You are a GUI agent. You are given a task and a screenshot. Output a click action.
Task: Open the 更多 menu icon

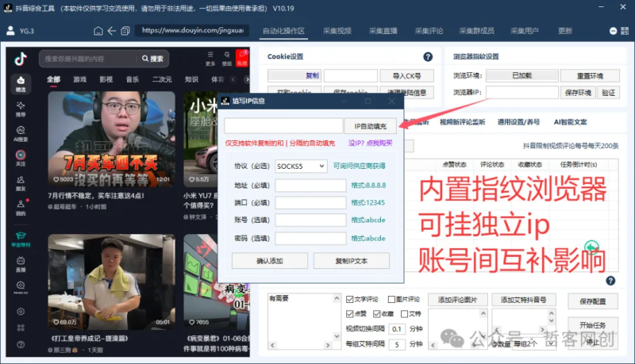click(210, 58)
